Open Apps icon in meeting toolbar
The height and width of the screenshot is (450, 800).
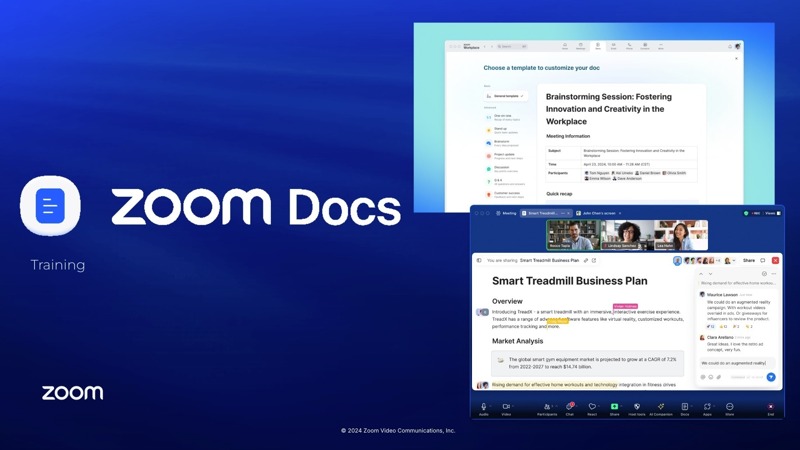[x=707, y=407]
